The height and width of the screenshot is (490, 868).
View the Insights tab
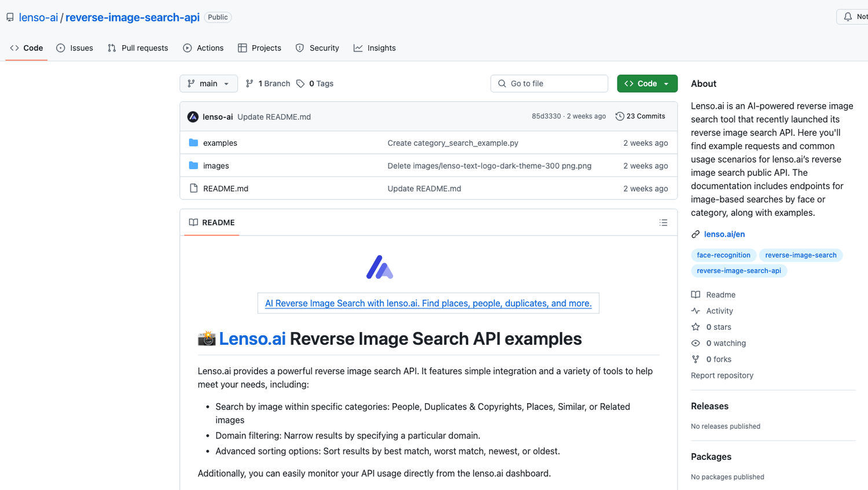click(x=374, y=48)
